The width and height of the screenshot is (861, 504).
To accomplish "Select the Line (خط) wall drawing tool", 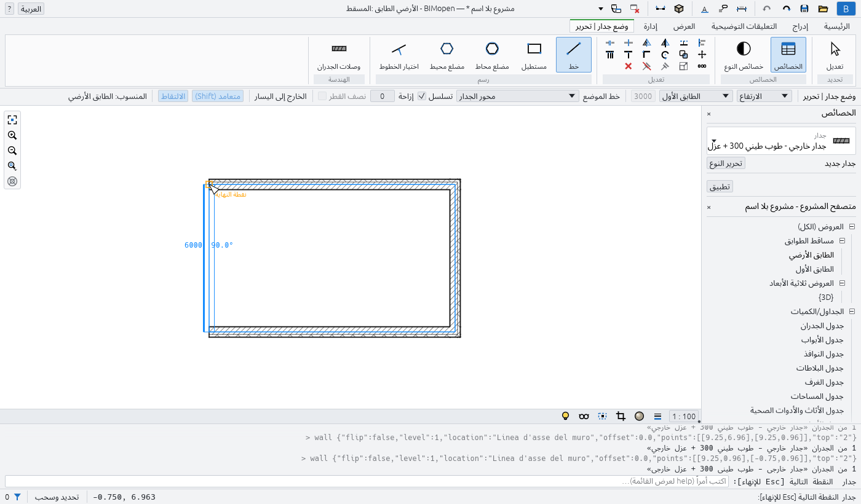I will 574,55.
